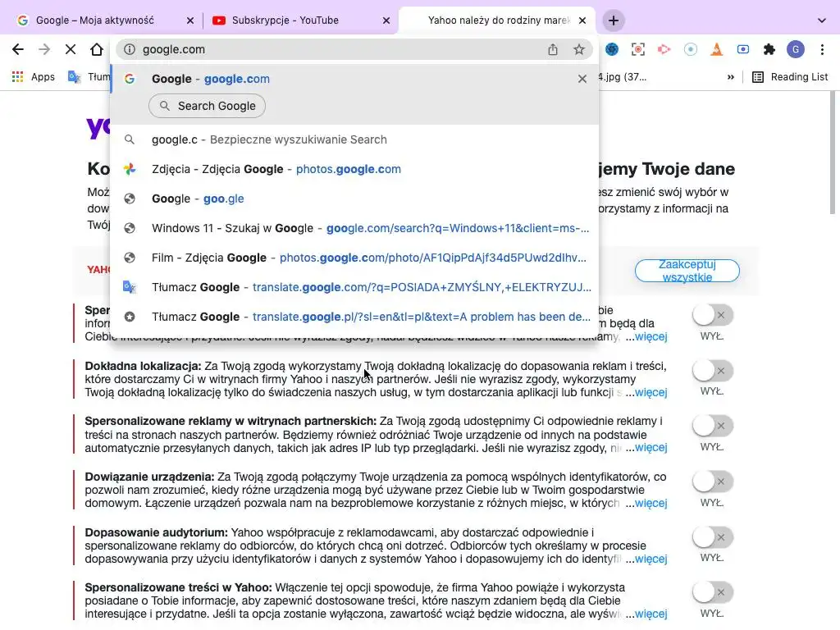Select Tłumacz Google translate.google.com suggestion
The width and height of the screenshot is (840, 630).
pos(354,287)
